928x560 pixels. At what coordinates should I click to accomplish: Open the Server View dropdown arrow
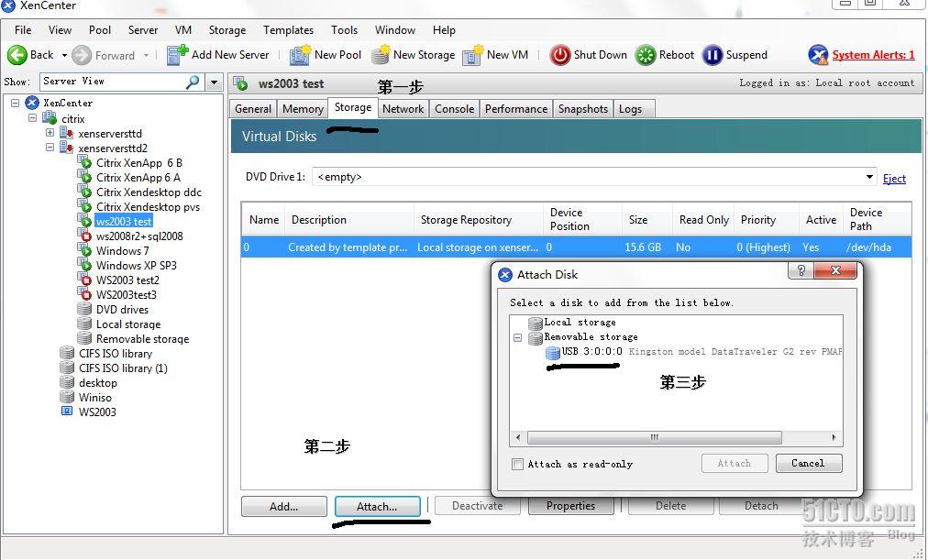point(215,82)
